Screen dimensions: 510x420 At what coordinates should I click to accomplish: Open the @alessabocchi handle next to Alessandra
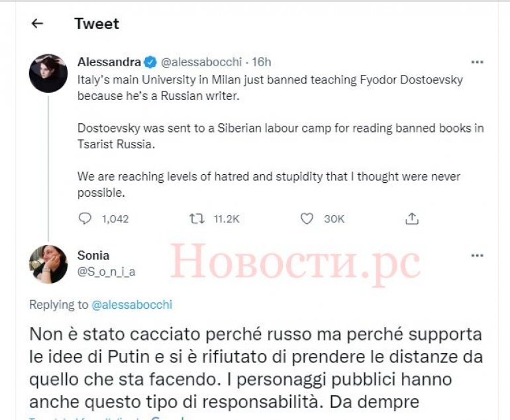tap(201, 62)
